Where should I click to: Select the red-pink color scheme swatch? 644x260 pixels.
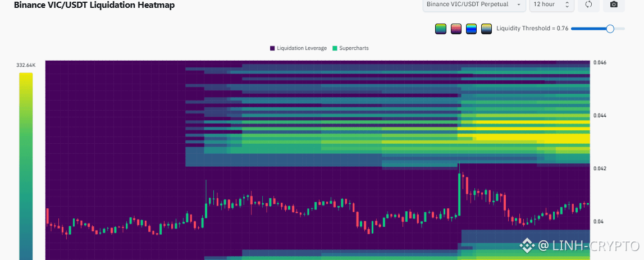pos(456,29)
